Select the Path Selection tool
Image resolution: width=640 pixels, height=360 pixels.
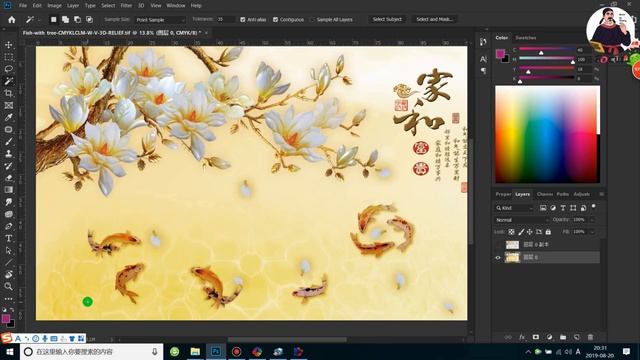pyautogui.click(x=9, y=250)
